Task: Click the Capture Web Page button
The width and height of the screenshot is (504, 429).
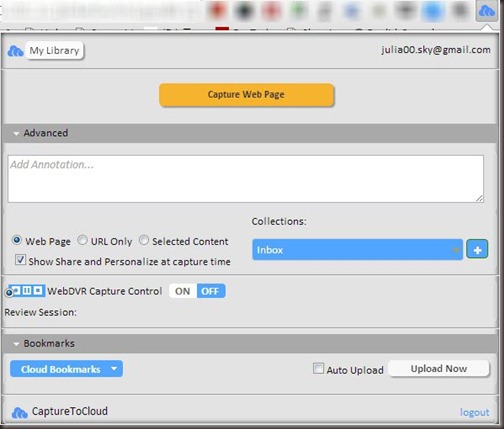Action: (x=246, y=95)
